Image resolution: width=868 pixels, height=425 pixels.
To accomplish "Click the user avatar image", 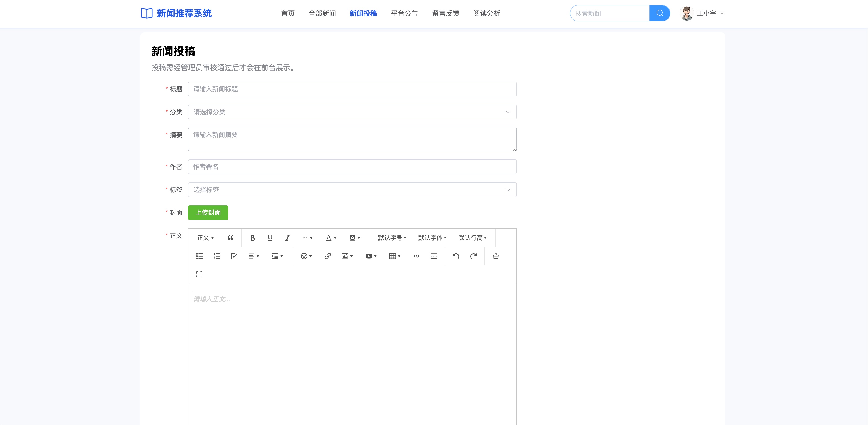I will 686,13.
